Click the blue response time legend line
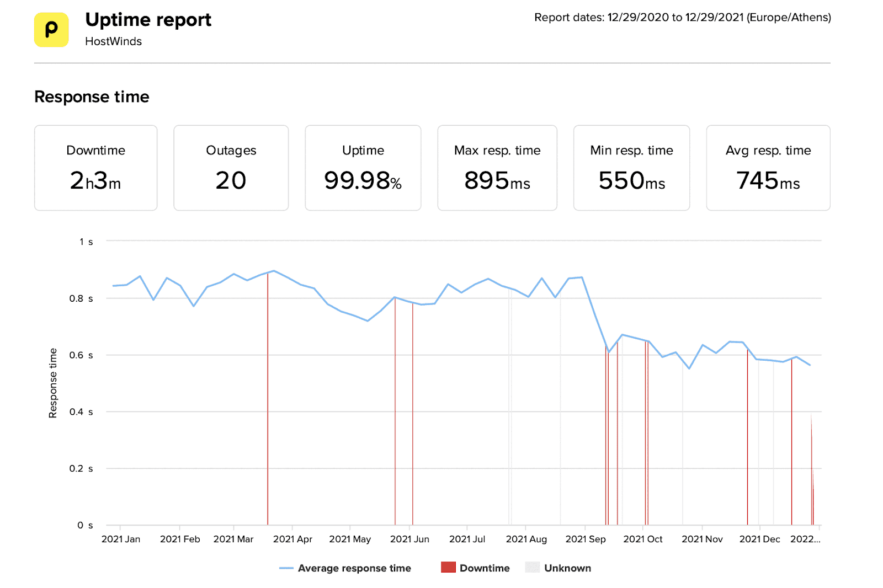Screen dimensions: 883x588 click(x=286, y=568)
